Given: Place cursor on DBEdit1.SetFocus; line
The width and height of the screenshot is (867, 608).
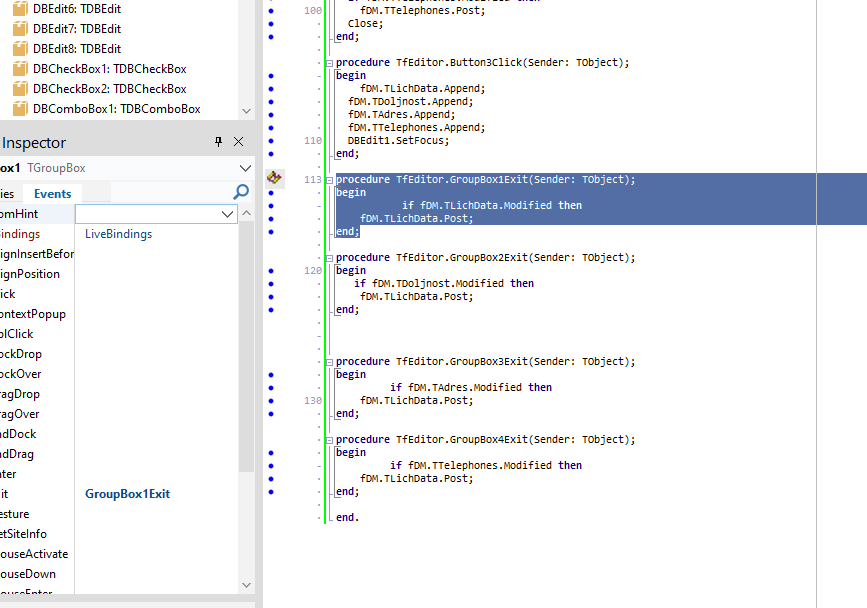Looking at the screenshot, I should point(398,140).
